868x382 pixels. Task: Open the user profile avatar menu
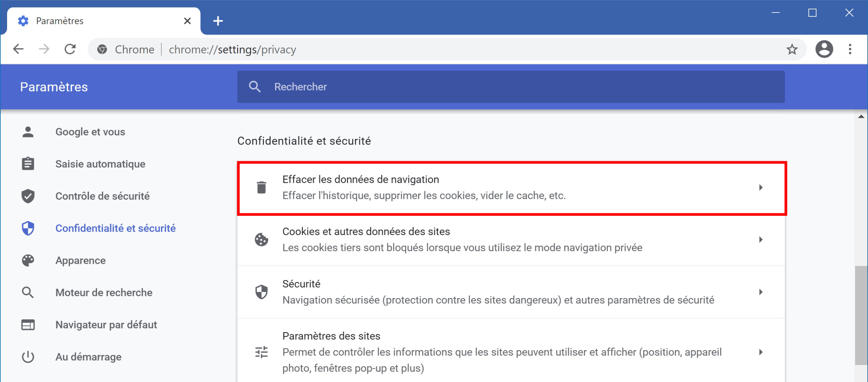pos(824,49)
